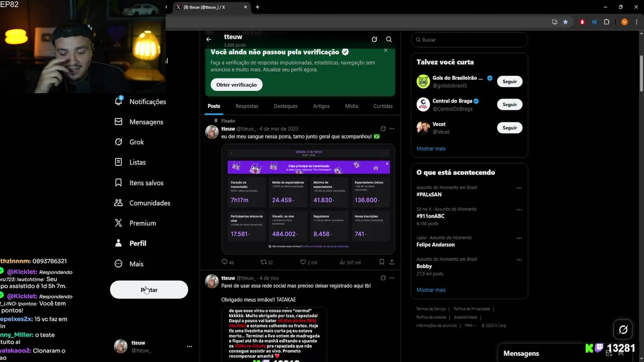644x362 pixels.
Task: Share the pinned post
Action: (x=392, y=262)
